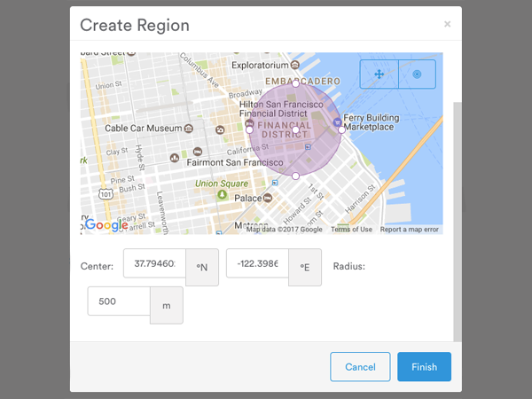The height and width of the screenshot is (399, 532).
Task: Click the transit station icon inside the circle
Action: (x=308, y=147)
